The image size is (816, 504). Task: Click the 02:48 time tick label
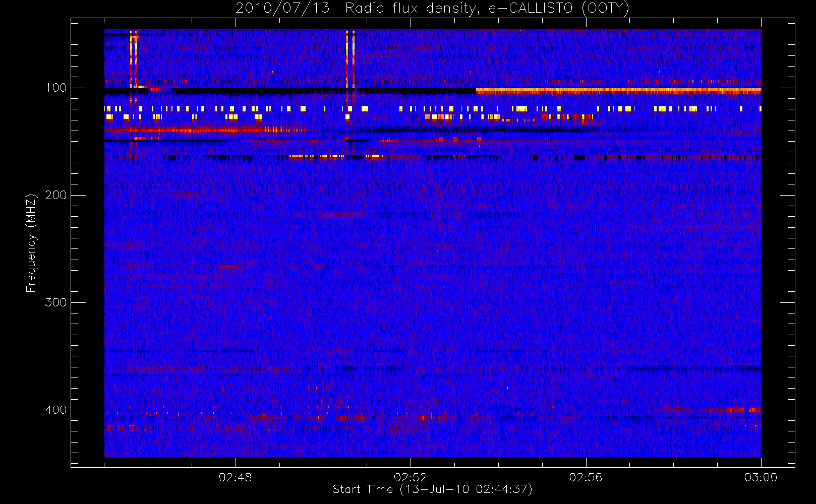(x=235, y=477)
